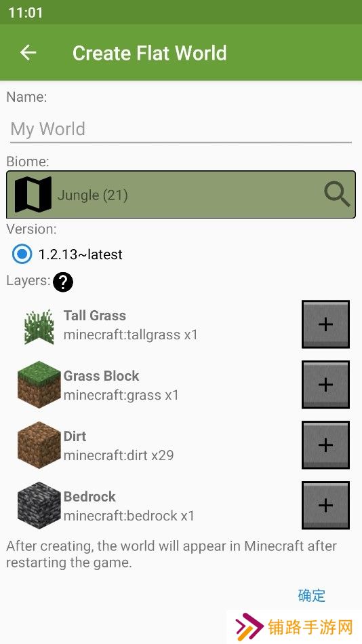Screen dimensions: 362x644
Task: Select the Dirt x29 layer entry
Action: 119,445
